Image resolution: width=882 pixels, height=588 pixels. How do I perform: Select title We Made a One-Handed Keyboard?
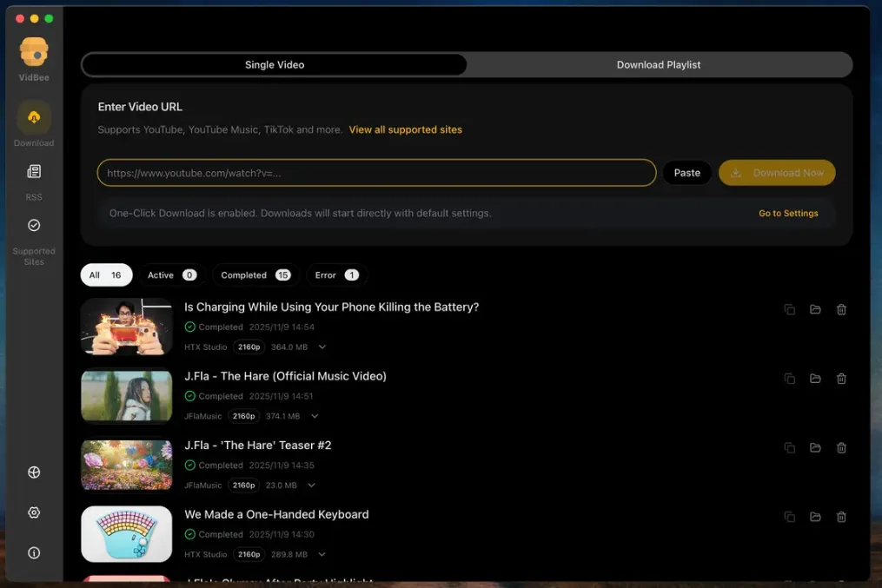point(276,514)
